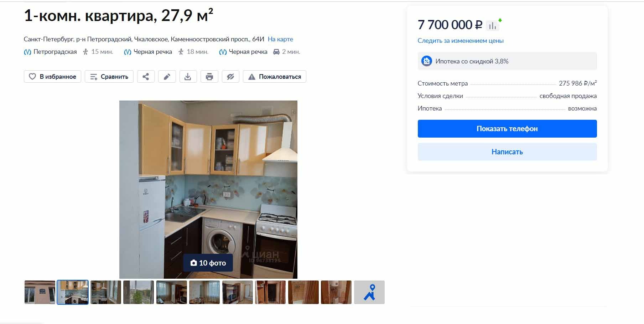This screenshot has height=324, width=644.
Task: Click the printer icon
Action: click(x=209, y=77)
